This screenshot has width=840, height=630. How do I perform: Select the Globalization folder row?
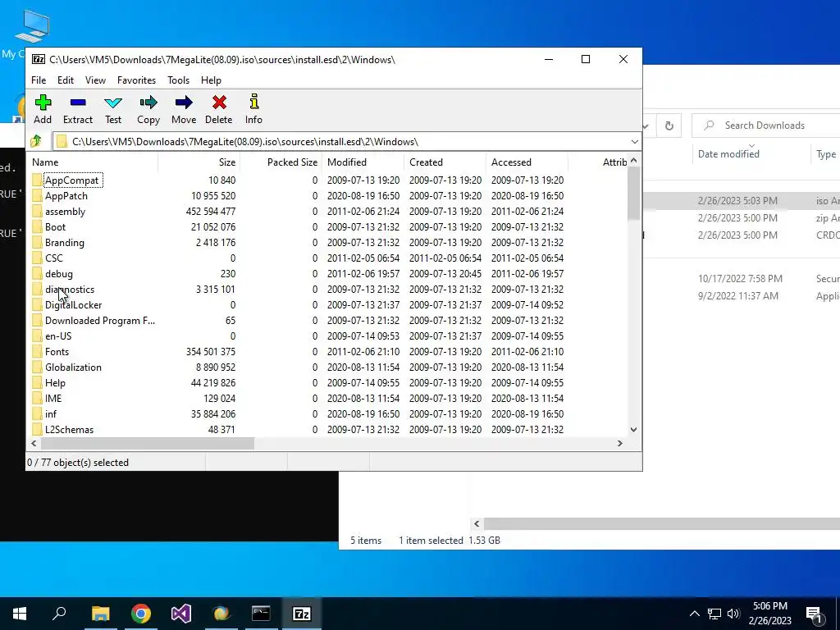point(327,367)
